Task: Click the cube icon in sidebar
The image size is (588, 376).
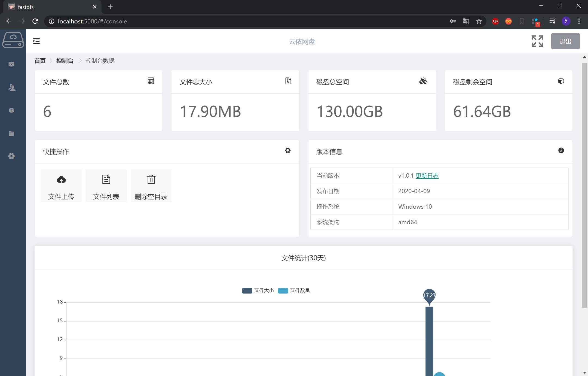Action: click(x=11, y=110)
